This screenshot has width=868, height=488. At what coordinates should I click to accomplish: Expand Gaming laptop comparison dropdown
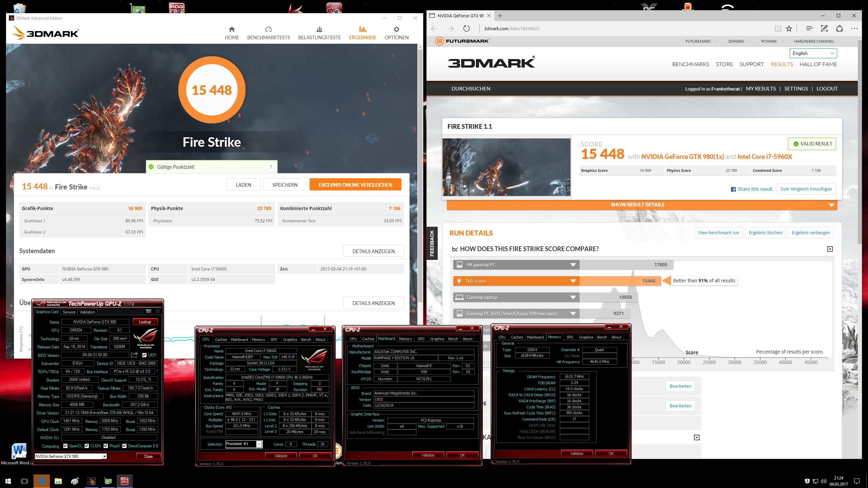573,297
